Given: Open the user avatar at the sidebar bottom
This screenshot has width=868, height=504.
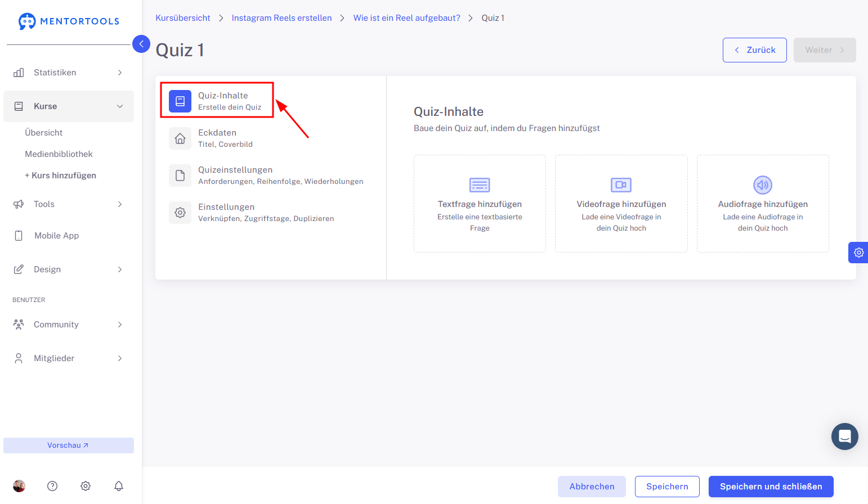Looking at the screenshot, I should tap(19, 486).
